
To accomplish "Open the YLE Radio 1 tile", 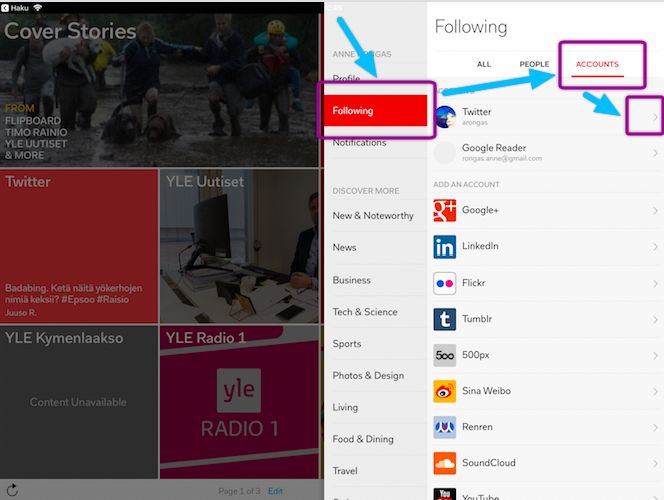I will click(x=239, y=402).
